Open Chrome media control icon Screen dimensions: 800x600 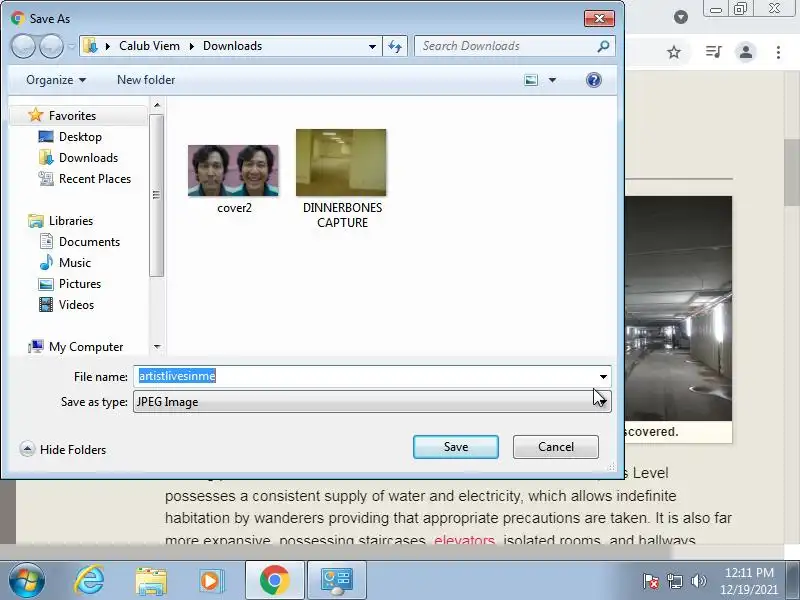tap(713, 52)
